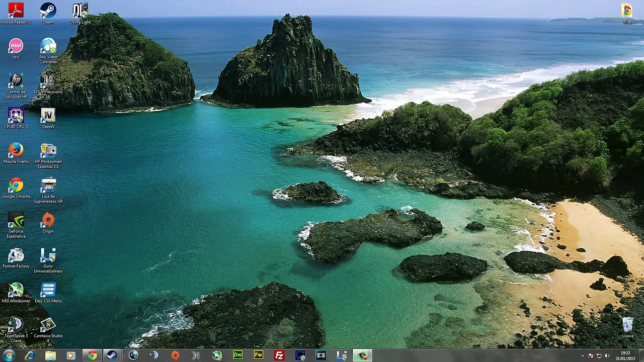644x362 pixels.
Task: Open Camtasia Studio 8 shortcut
Action: 48,325
